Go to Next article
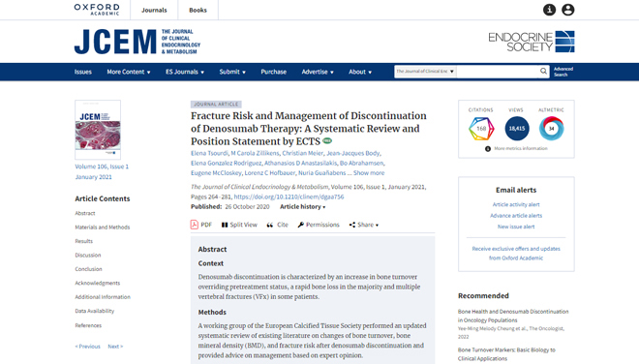The width and height of the screenshot is (639, 364). click(115, 346)
